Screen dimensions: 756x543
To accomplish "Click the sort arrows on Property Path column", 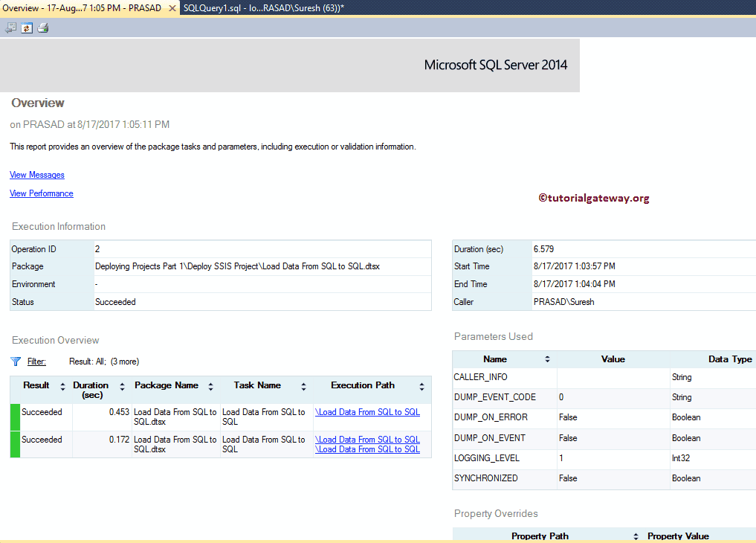I will coord(637,536).
